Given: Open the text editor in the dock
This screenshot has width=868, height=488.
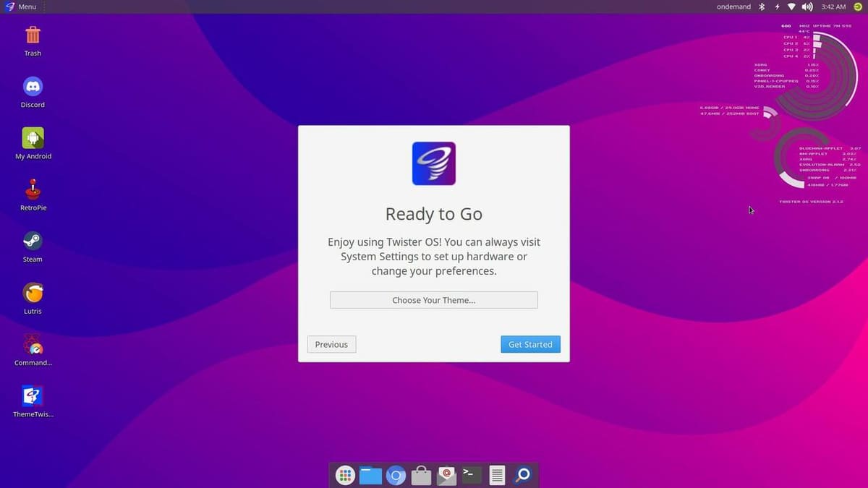Looking at the screenshot, I should pyautogui.click(x=497, y=475).
